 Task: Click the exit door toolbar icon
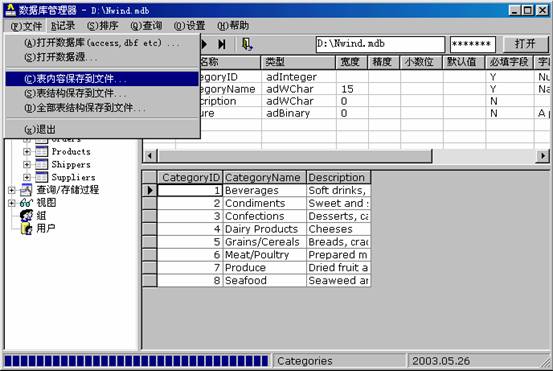click(247, 44)
